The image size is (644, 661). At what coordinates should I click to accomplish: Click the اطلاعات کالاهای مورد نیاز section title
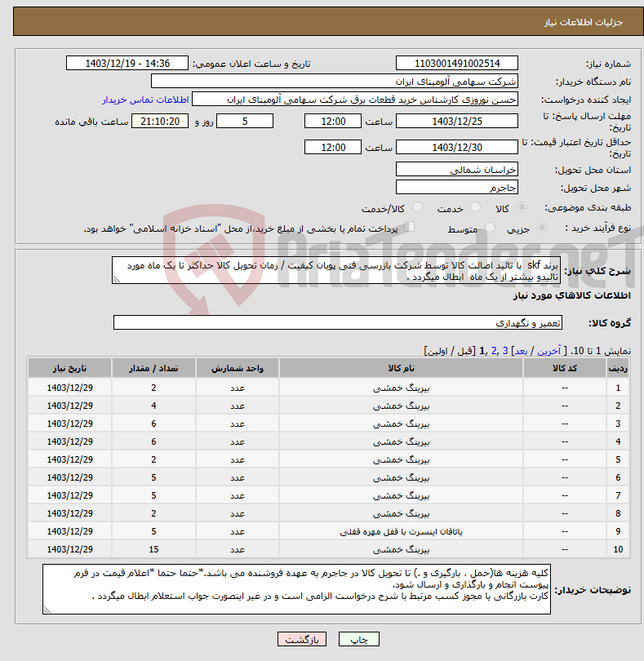tap(572, 295)
